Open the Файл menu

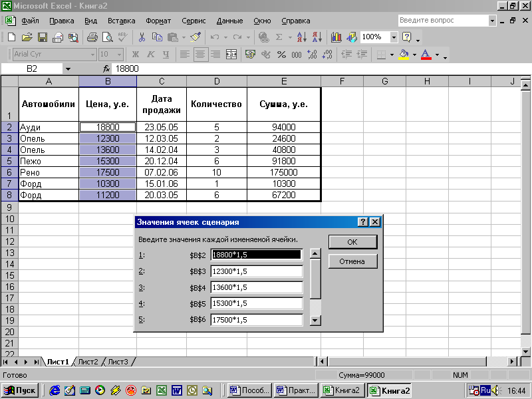30,21
